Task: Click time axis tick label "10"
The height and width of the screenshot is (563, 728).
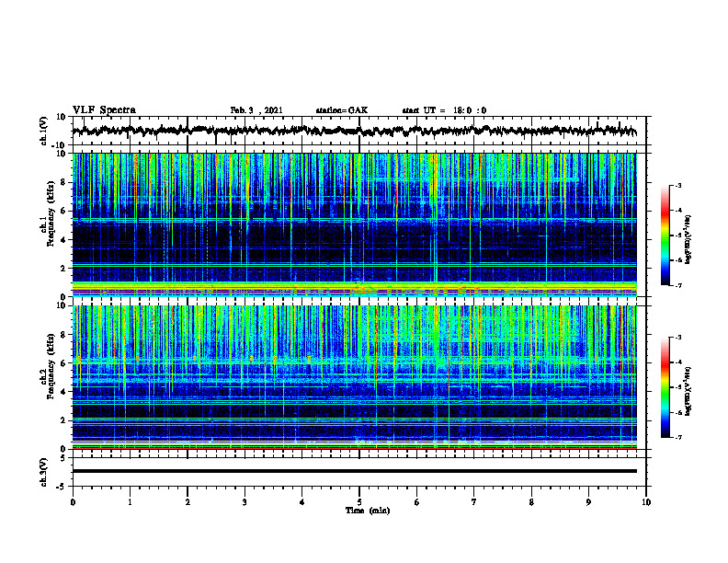Action: pos(646,502)
